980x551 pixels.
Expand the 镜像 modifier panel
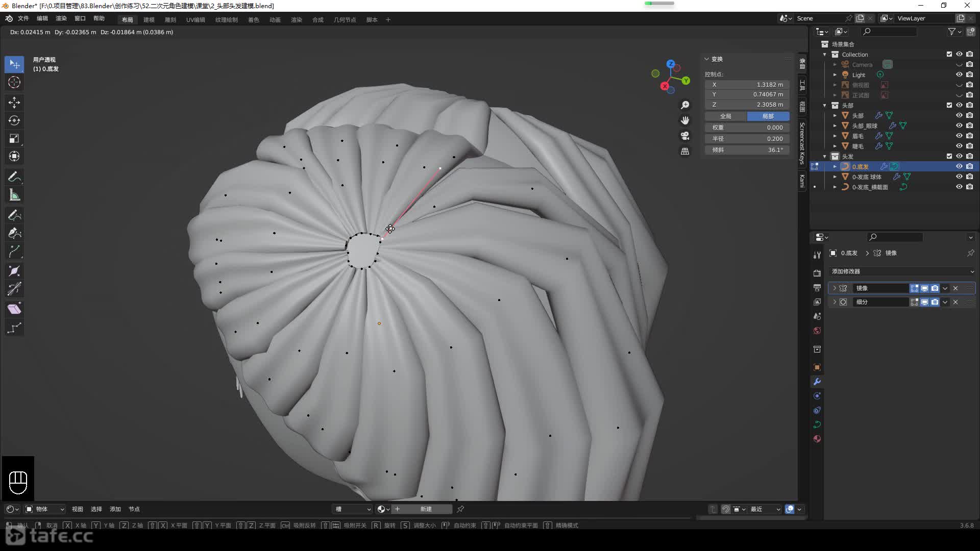[x=835, y=288]
